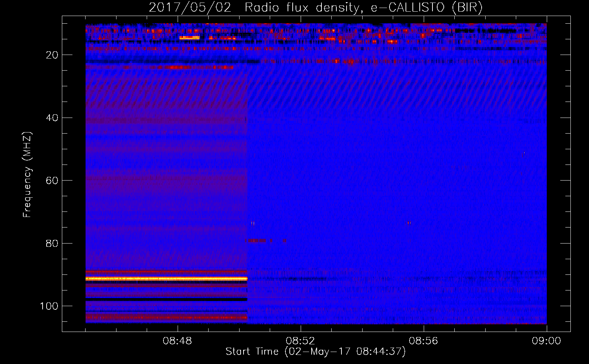The width and height of the screenshot is (589, 364).
Task: Click the 'Frequency (MHZ)' axis label
Action: [27, 175]
